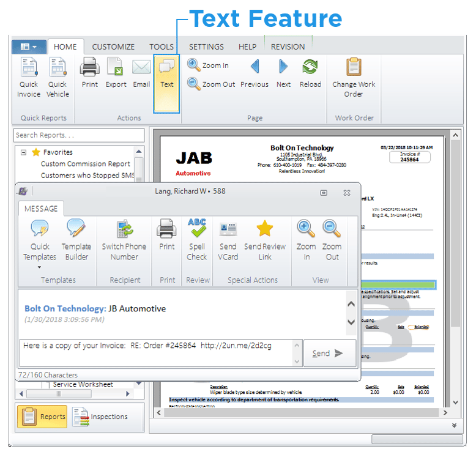Click Switch Phone Number
Image resolution: width=476 pixels, height=449 pixels.
coord(124,240)
